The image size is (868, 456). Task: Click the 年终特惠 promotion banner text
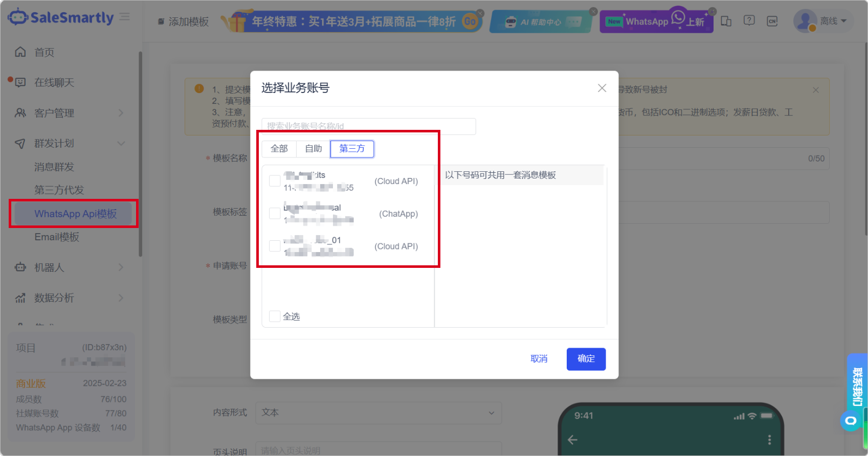click(x=353, y=21)
